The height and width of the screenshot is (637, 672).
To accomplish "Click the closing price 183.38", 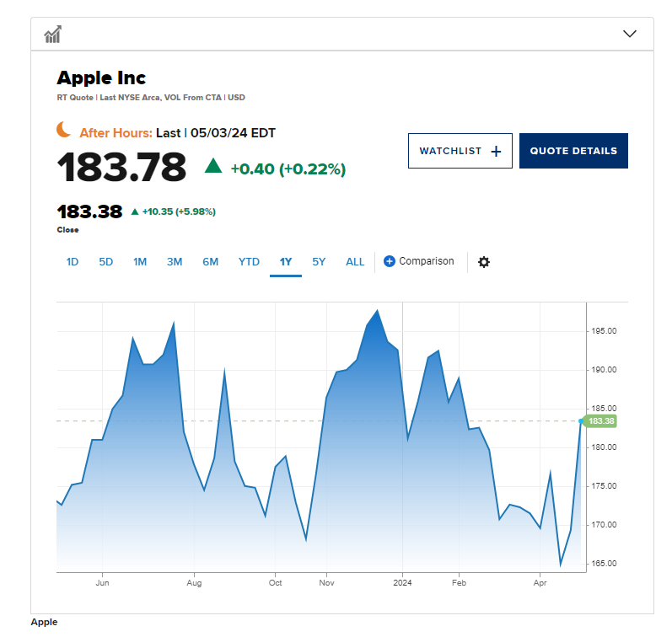I will (x=89, y=211).
